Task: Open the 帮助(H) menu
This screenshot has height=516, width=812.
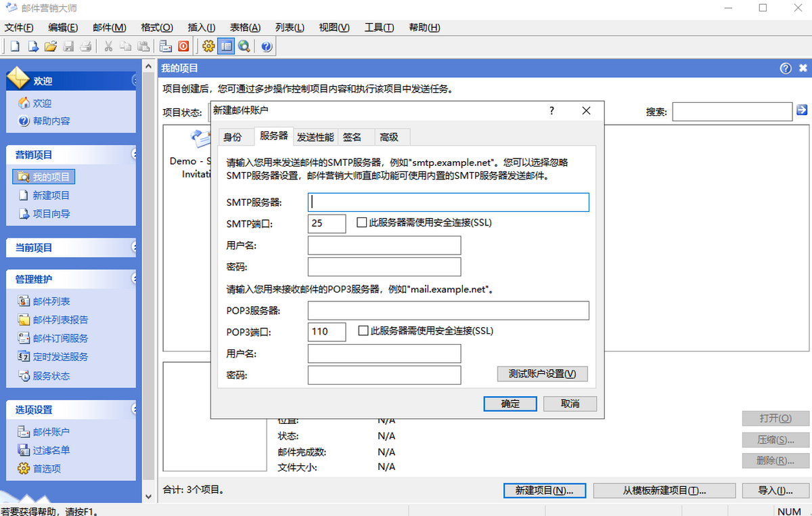Action: coord(424,28)
